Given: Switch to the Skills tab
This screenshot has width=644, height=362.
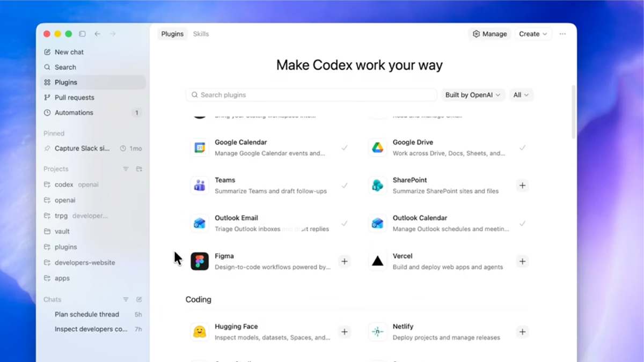Looking at the screenshot, I should 201,34.
